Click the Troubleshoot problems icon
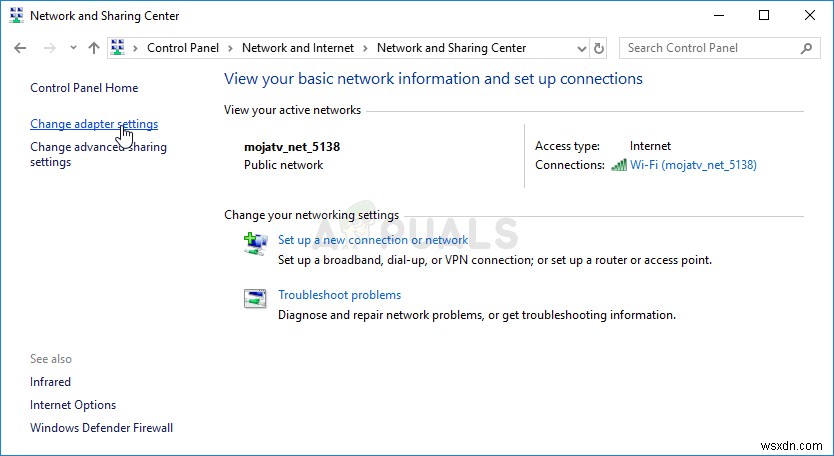 coord(255,298)
